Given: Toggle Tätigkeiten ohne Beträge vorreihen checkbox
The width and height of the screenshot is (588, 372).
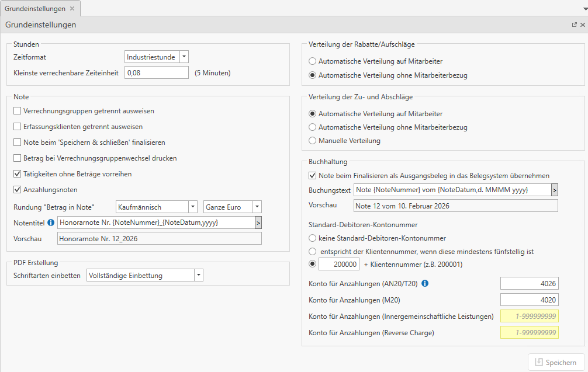Looking at the screenshot, I should point(18,173).
